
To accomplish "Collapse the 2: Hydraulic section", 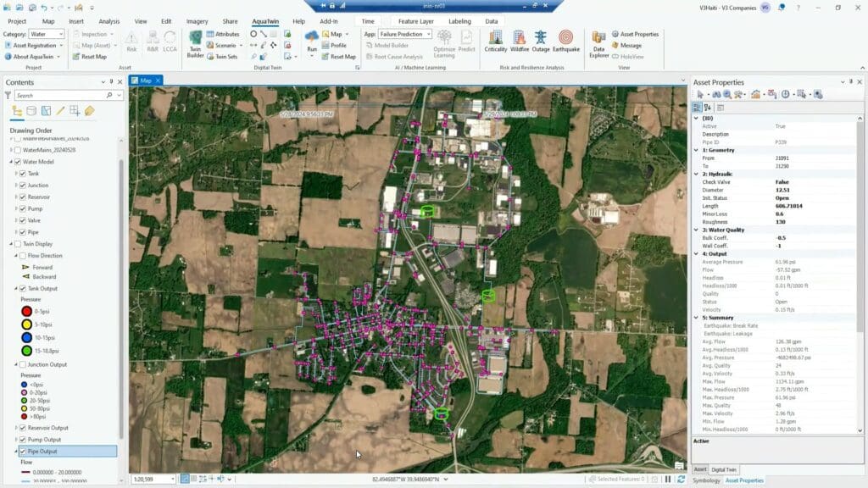I will [x=697, y=174].
